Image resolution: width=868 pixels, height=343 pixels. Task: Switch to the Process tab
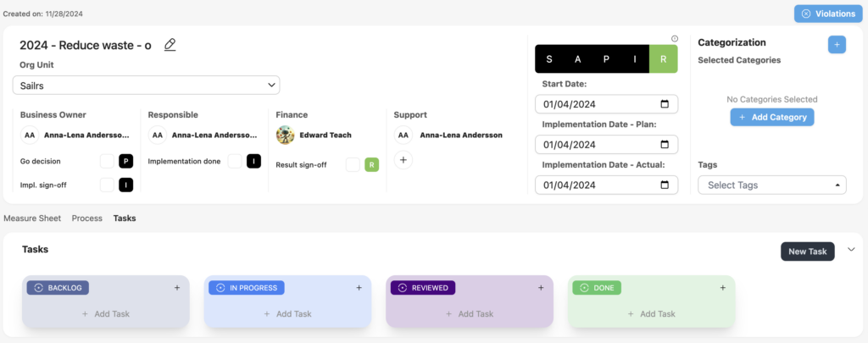click(x=86, y=218)
